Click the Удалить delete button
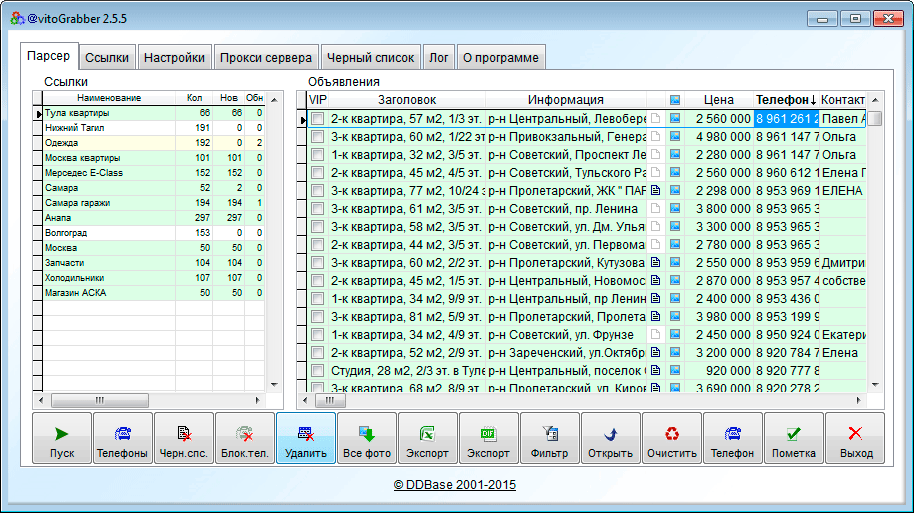The image size is (914, 513). pos(306,438)
